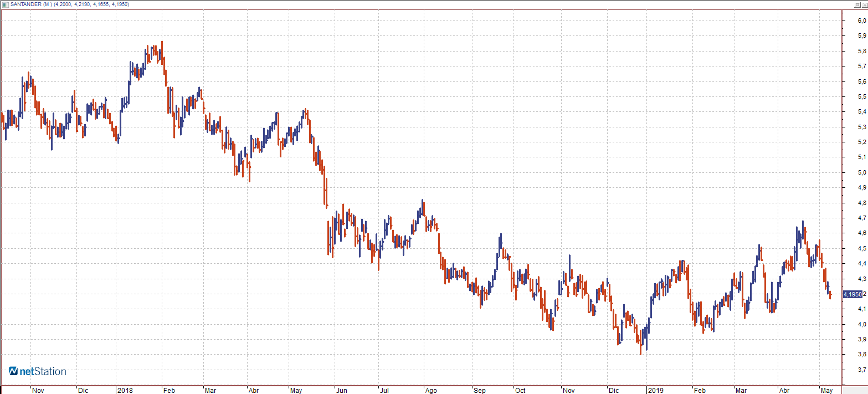Click the SANTANDER (M) title text

click(x=32, y=4)
